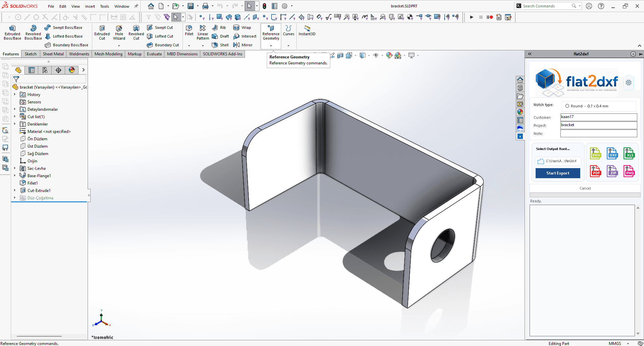The height and width of the screenshot is (346, 644).
Task: Switch to the Sheet Metal tab
Action: (x=53, y=54)
